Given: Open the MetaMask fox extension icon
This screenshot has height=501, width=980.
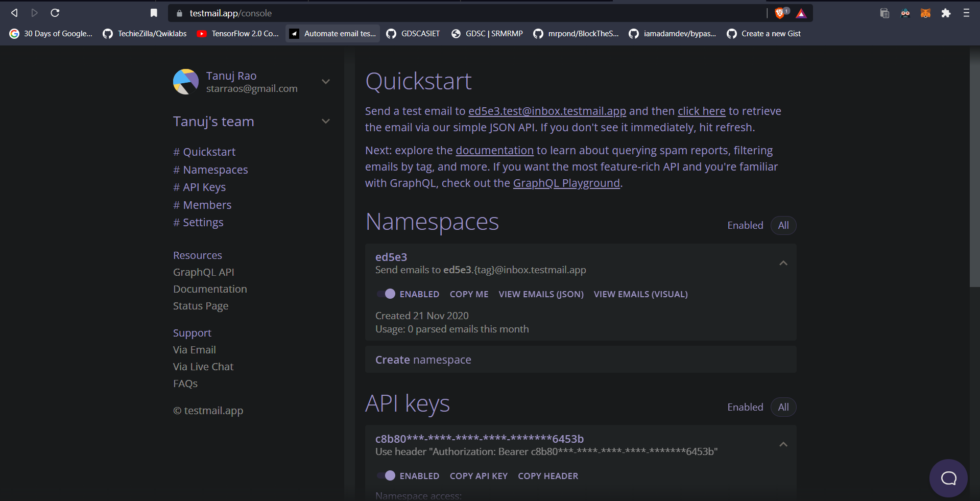Looking at the screenshot, I should (x=925, y=13).
